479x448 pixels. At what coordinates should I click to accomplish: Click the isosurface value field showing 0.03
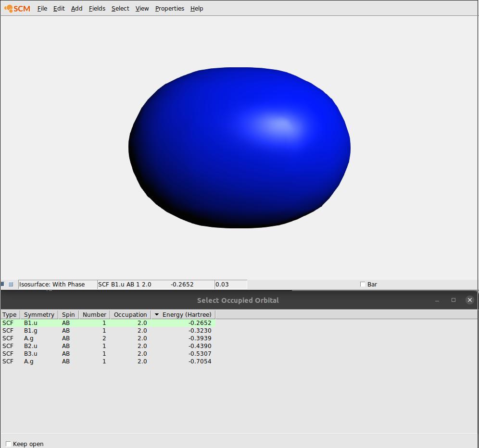point(231,284)
